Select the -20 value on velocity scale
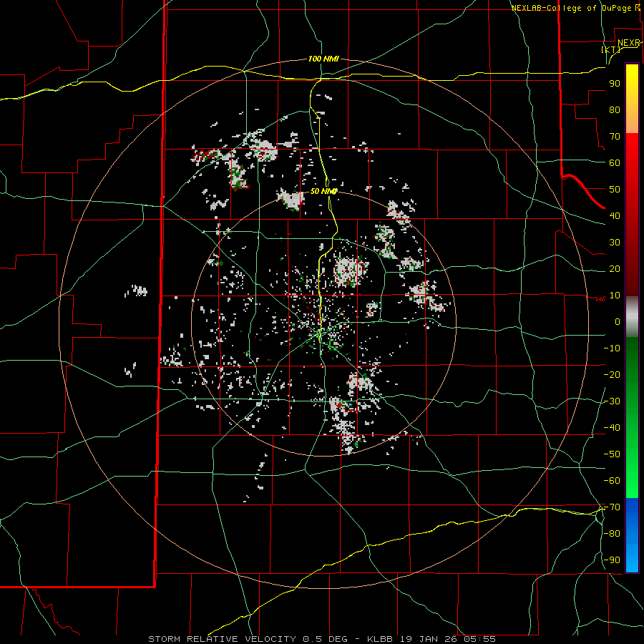 [612, 374]
